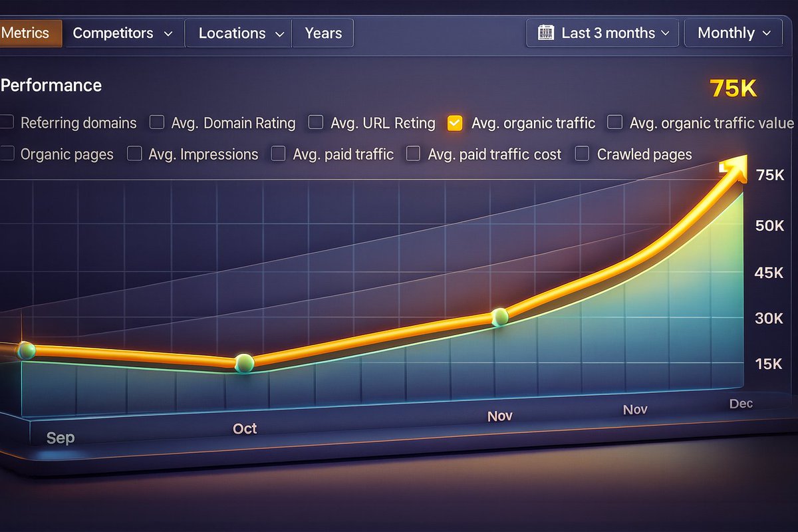The width and height of the screenshot is (798, 532).
Task: Click the Dec month label
Action: coord(741,404)
